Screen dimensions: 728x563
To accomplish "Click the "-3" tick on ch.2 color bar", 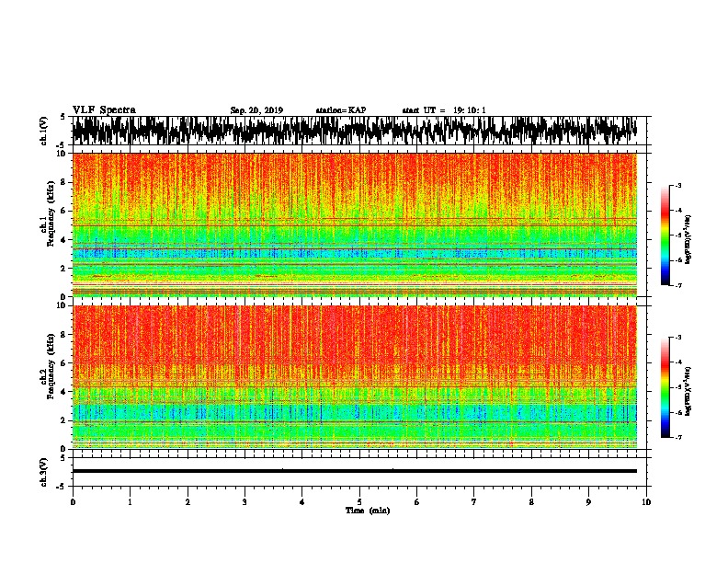I will pyautogui.click(x=677, y=338).
